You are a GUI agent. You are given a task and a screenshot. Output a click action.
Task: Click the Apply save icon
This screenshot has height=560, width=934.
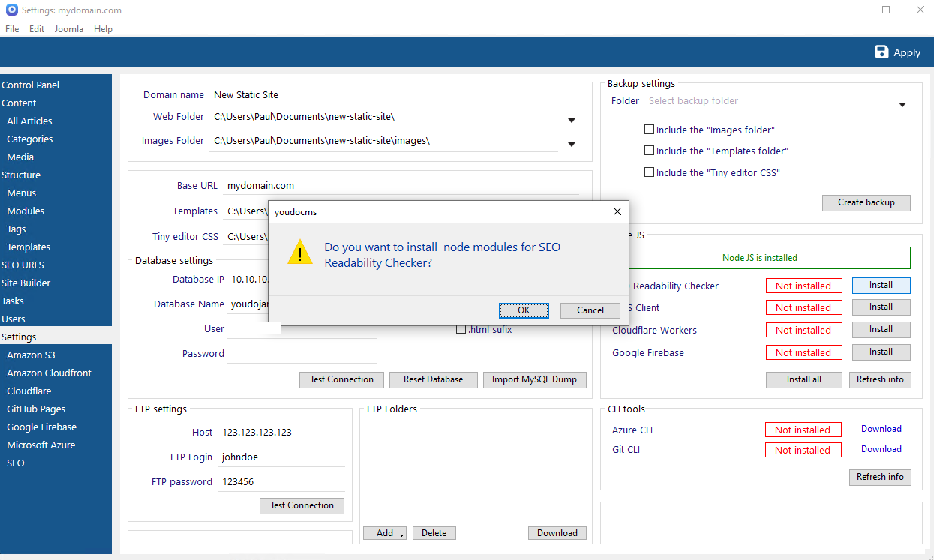click(882, 52)
